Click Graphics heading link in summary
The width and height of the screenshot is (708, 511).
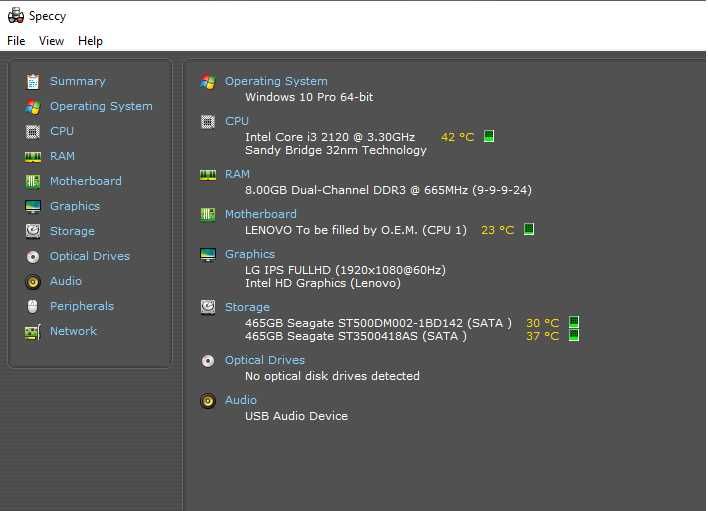pos(250,254)
